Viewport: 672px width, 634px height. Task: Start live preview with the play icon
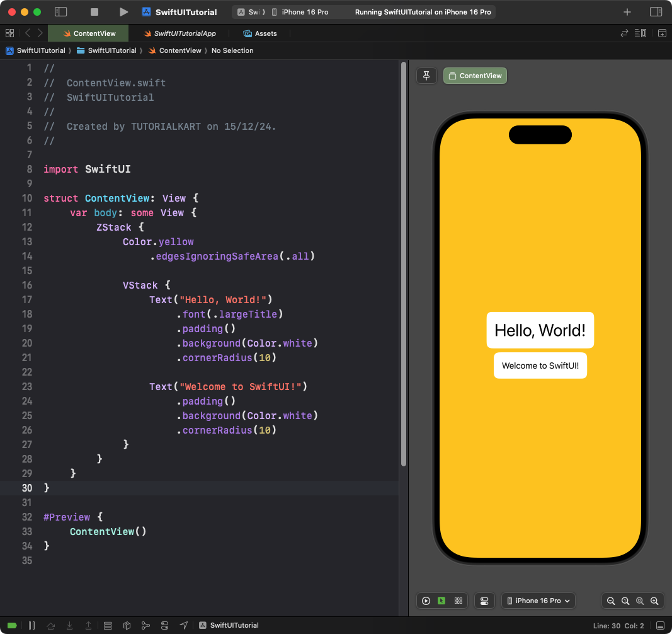click(426, 601)
